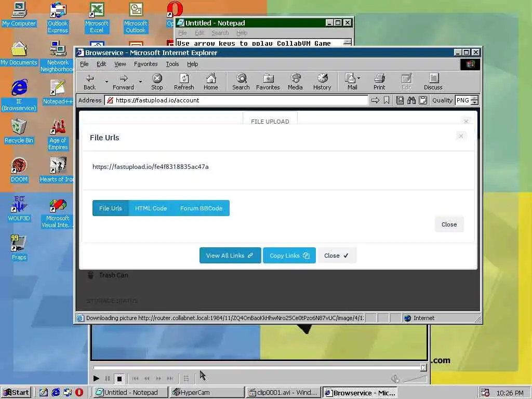Open the Network Neighborhood icon

(57, 57)
